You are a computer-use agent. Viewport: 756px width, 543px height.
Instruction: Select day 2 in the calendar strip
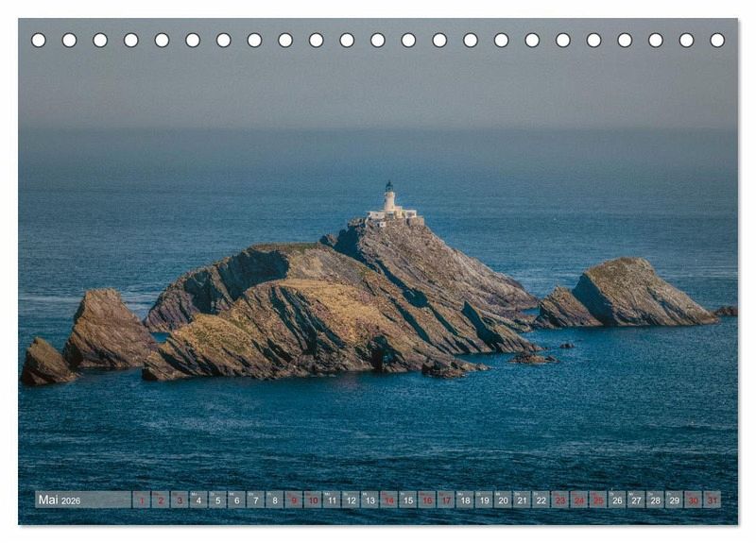[161, 500]
